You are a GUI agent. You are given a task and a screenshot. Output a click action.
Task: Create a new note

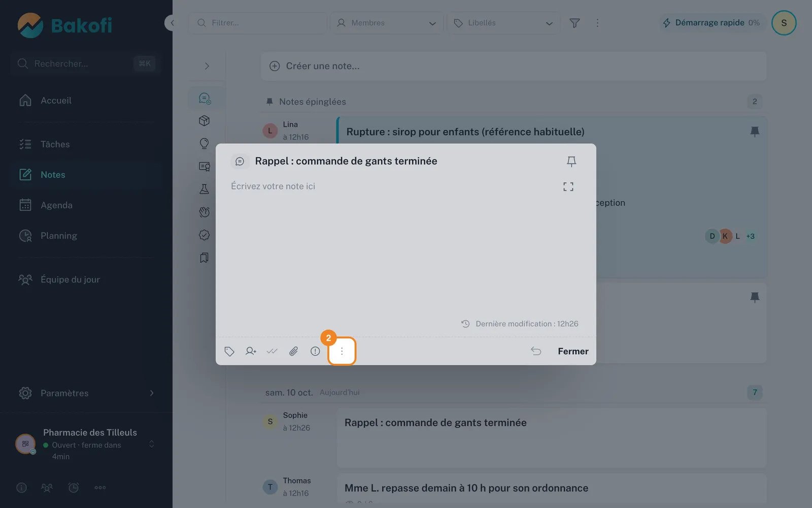point(514,66)
